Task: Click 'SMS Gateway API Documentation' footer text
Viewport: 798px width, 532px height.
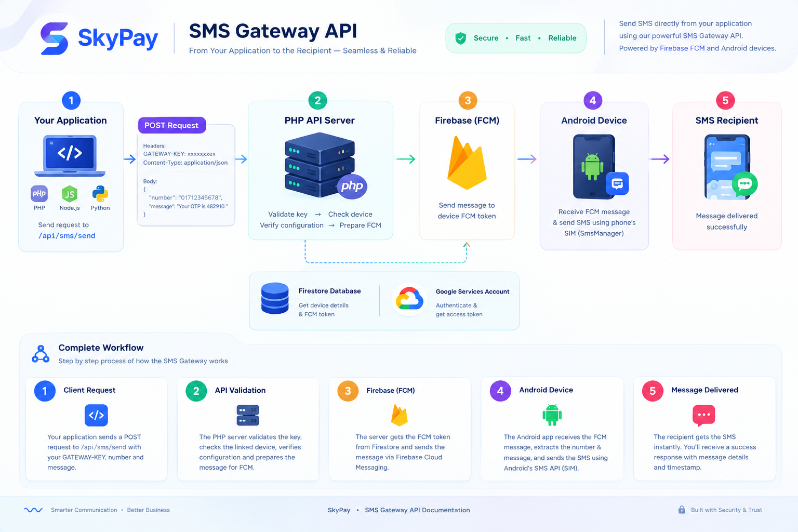Action: [417, 510]
